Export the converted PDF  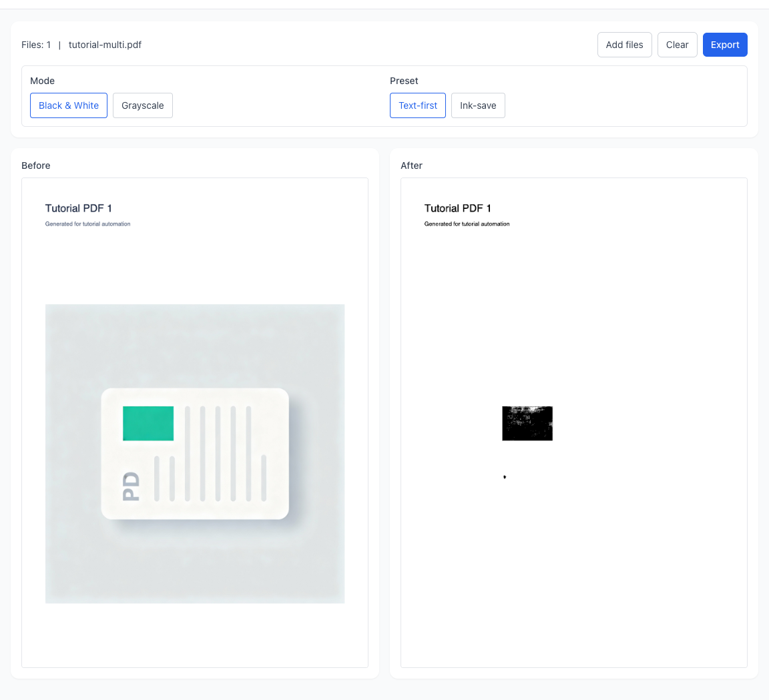(x=724, y=45)
